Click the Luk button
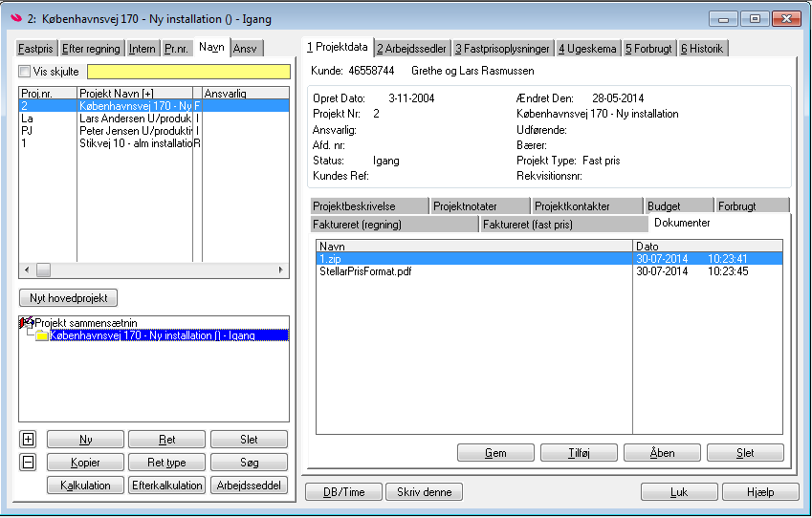812x518 pixels. point(679,491)
